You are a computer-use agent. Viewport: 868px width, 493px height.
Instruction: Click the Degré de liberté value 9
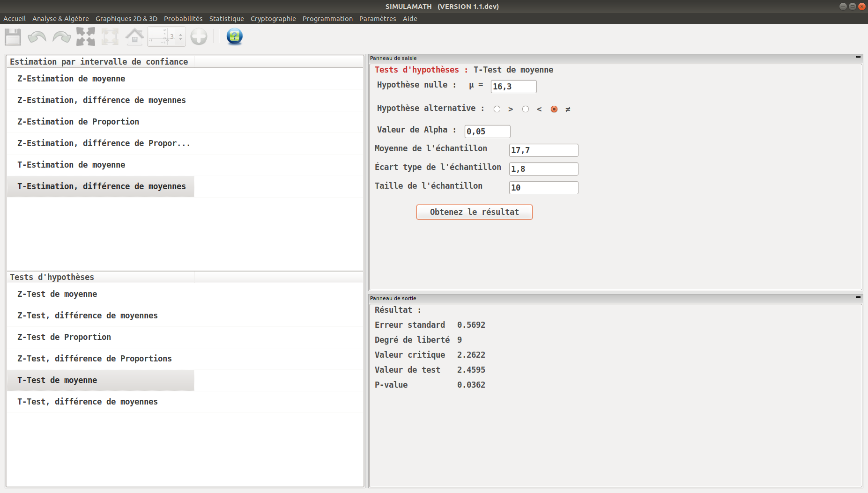(x=460, y=340)
